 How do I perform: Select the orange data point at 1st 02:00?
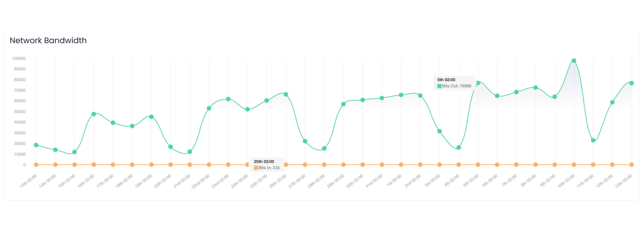click(401, 165)
